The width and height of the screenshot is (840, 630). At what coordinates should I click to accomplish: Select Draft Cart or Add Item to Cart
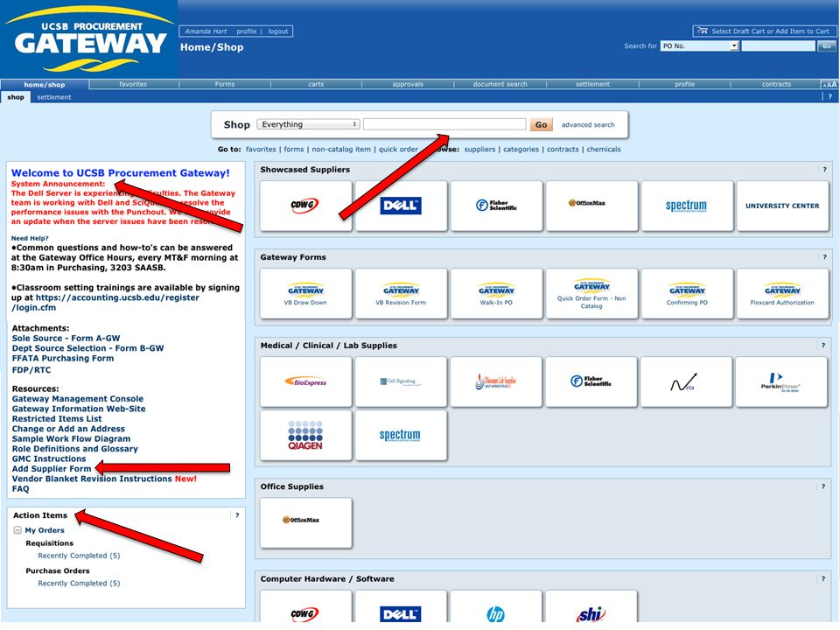[764, 31]
